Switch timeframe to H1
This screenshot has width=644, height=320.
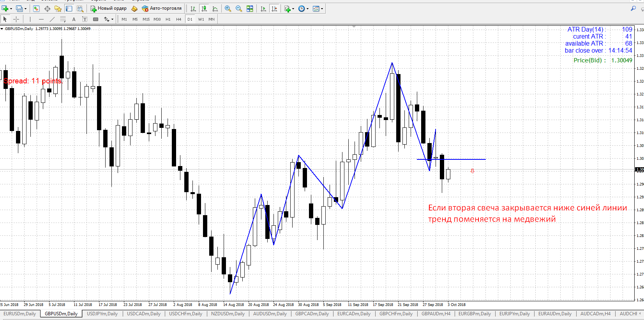168,19
